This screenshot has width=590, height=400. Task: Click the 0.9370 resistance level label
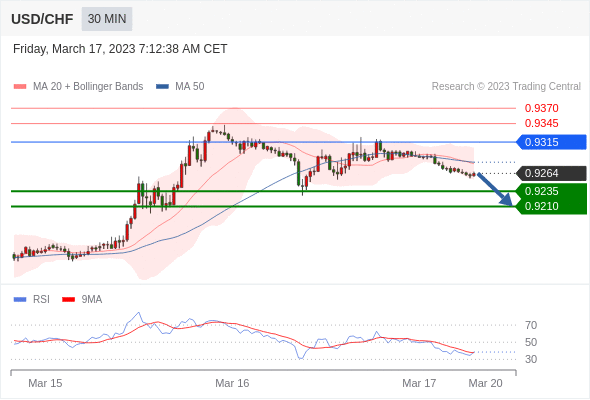[541, 108]
